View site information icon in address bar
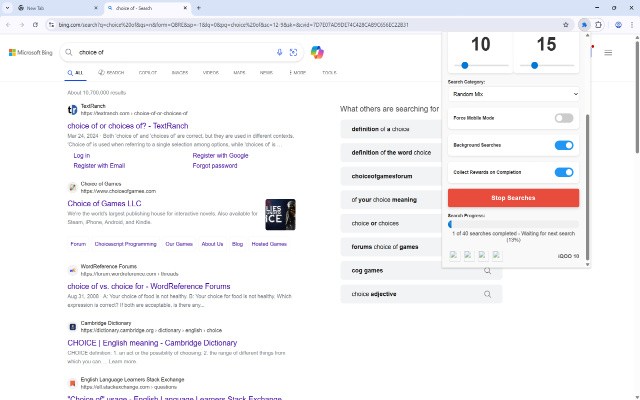 tap(51, 25)
